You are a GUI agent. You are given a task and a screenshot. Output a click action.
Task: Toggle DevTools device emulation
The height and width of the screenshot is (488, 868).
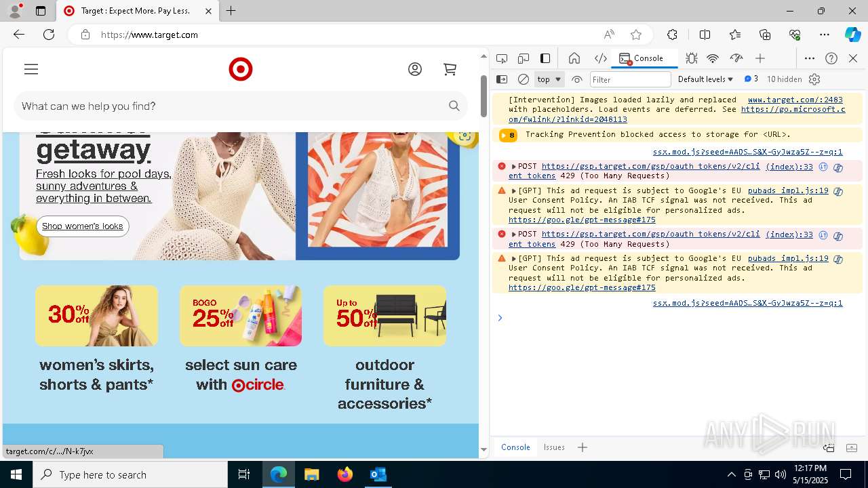click(524, 58)
